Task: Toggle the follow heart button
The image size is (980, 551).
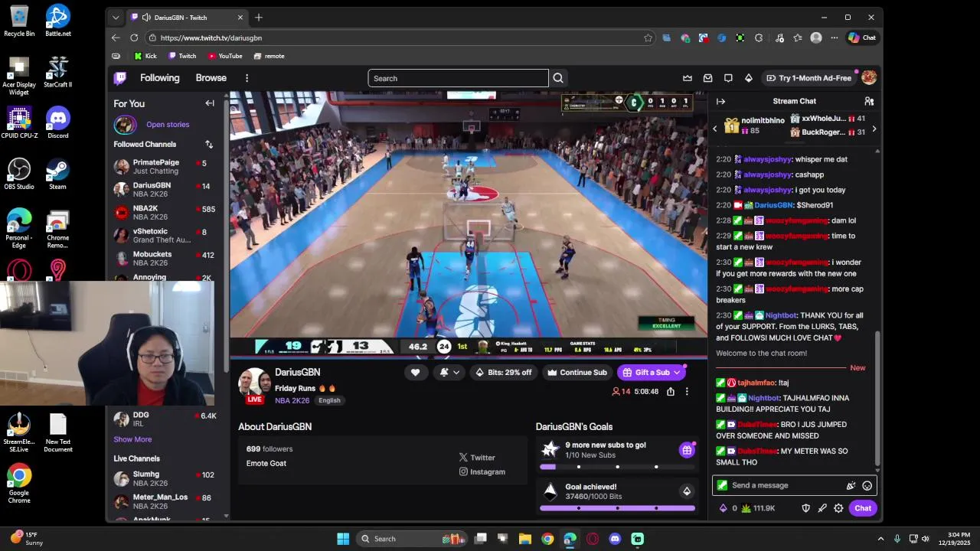Action: click(415, 373)
